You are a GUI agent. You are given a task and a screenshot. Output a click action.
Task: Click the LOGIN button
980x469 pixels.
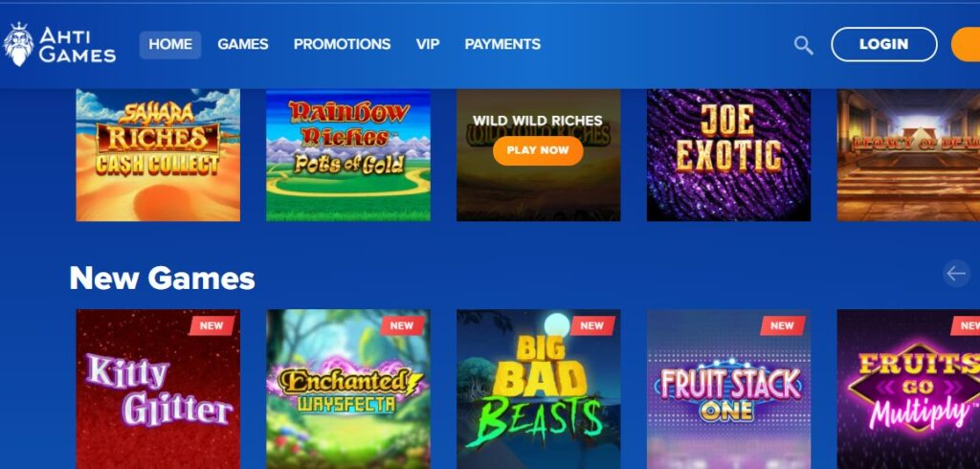pos(883,44)
